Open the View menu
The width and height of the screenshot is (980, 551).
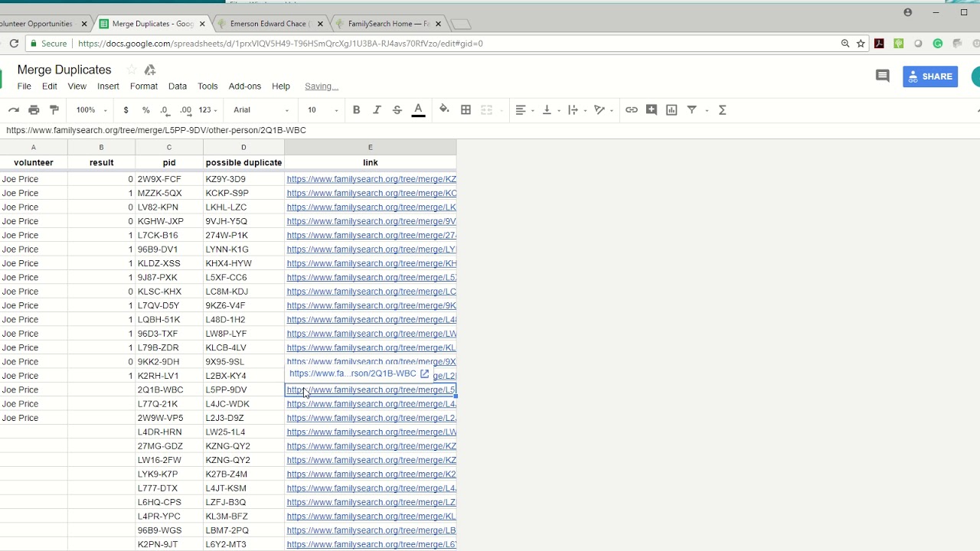pyautogui.click(x=77, y=86)
